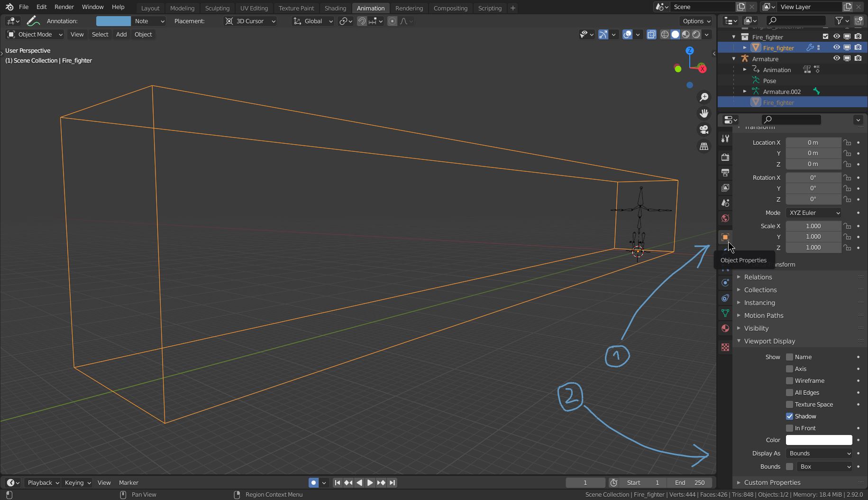868x500 pixels.
Task: Open the Object Constraint properties tab
Action: coord(725,298)
